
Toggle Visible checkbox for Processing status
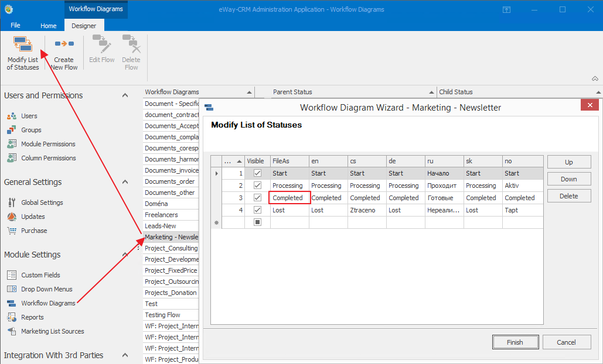click(x=258, y=186)
